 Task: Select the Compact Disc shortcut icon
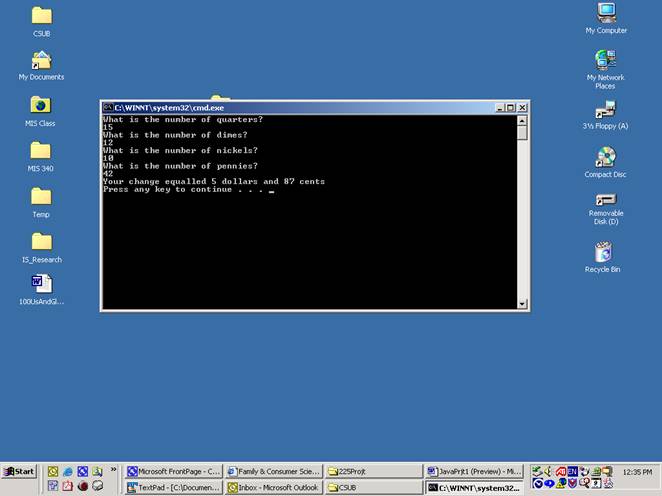point(605,162)
